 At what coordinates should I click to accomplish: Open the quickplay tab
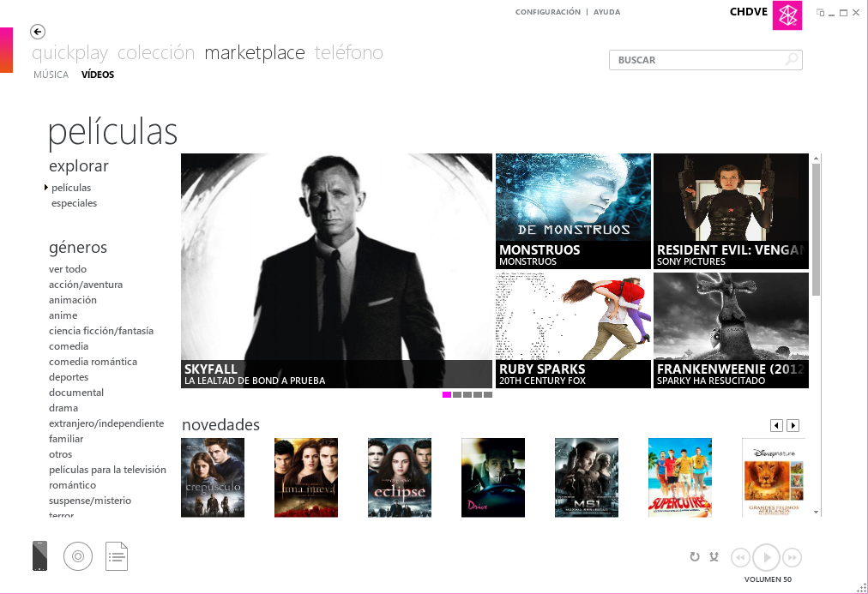click(x=69, y=53)
